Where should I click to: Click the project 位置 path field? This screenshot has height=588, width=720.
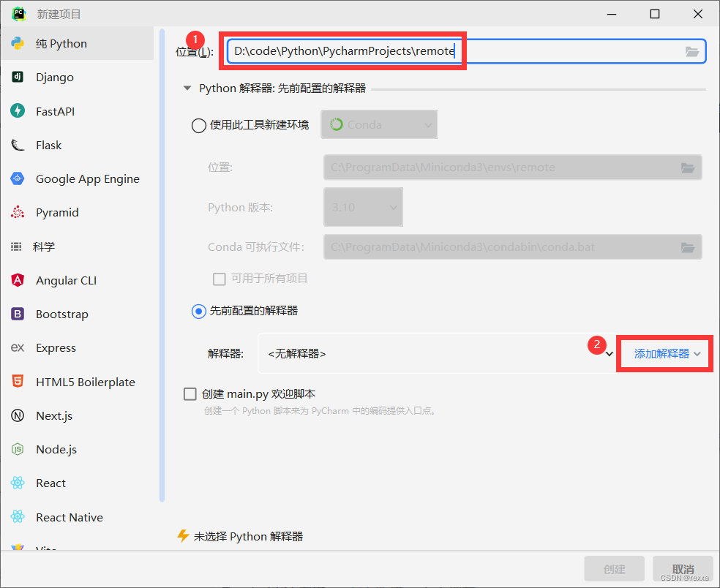466,51
